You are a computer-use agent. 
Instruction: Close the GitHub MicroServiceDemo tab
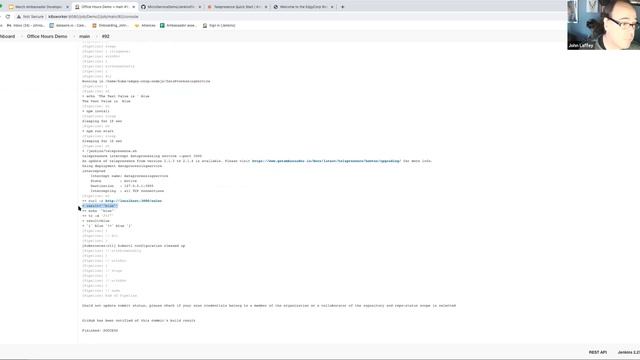(200, 7)
